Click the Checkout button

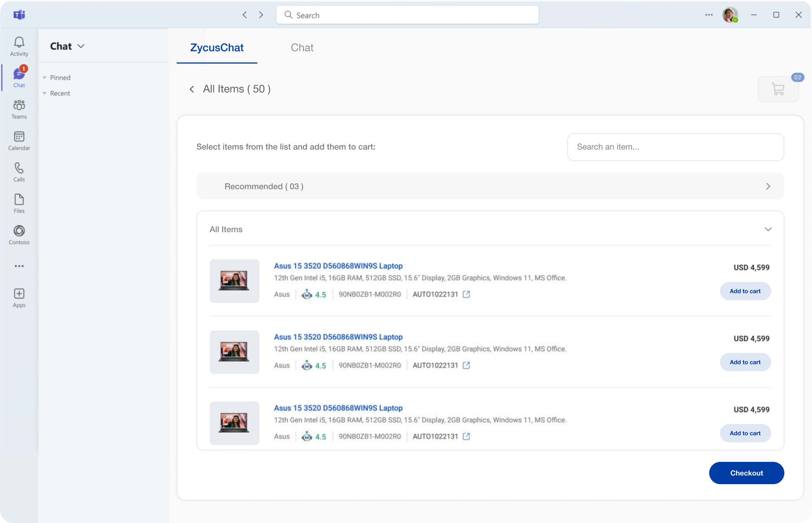click(x=746, y=473)
